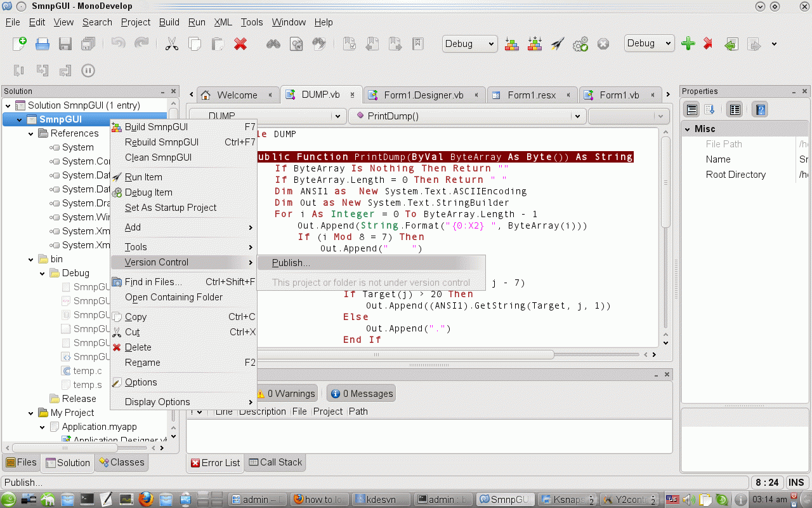Click the Ksnapshot taskbar button
This screenshot has height=508, width=812.
[566, 500]
